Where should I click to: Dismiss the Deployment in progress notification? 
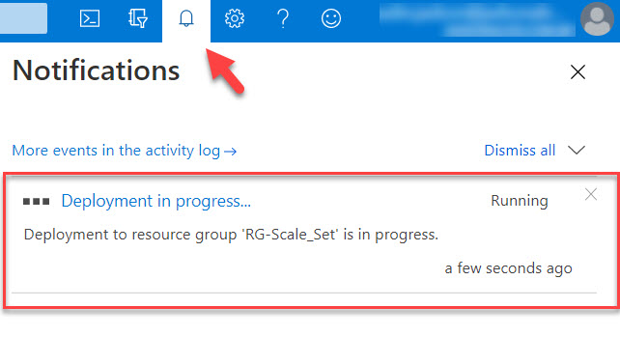(591, 194)
